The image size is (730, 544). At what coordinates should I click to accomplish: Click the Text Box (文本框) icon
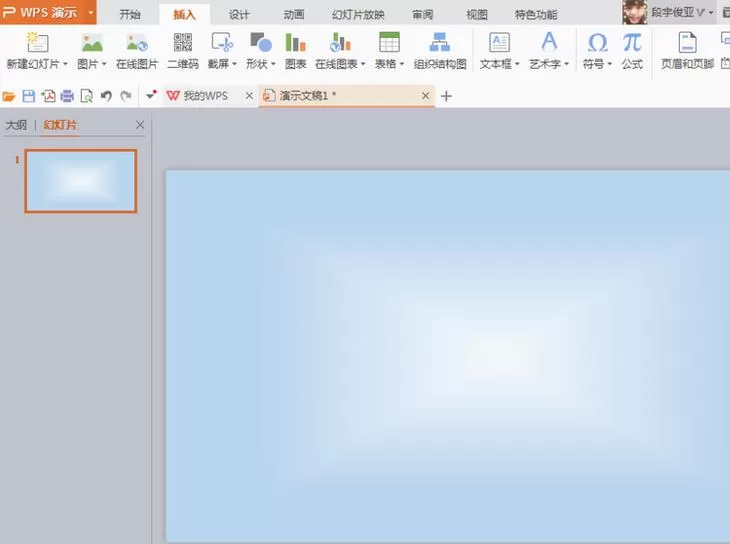500,42
